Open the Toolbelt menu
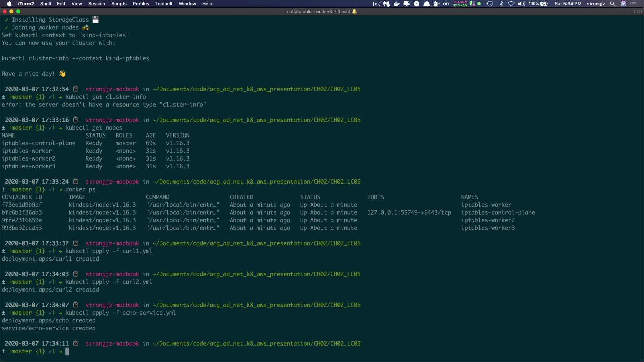 click(164, 4)
